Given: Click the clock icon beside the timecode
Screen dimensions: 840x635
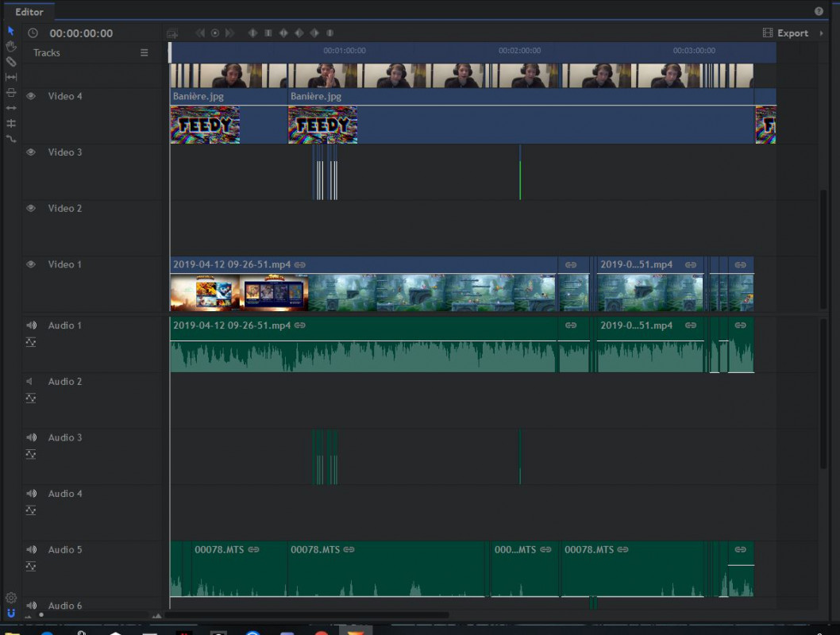Looking at the screenshot, I should click(x=33, y=33).
